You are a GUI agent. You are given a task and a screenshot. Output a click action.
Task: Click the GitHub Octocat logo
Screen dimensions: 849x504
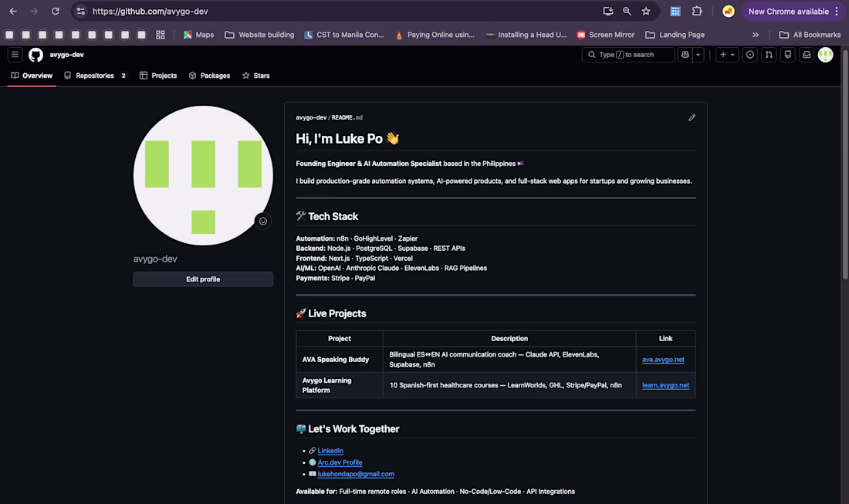[x=36, y=55]
